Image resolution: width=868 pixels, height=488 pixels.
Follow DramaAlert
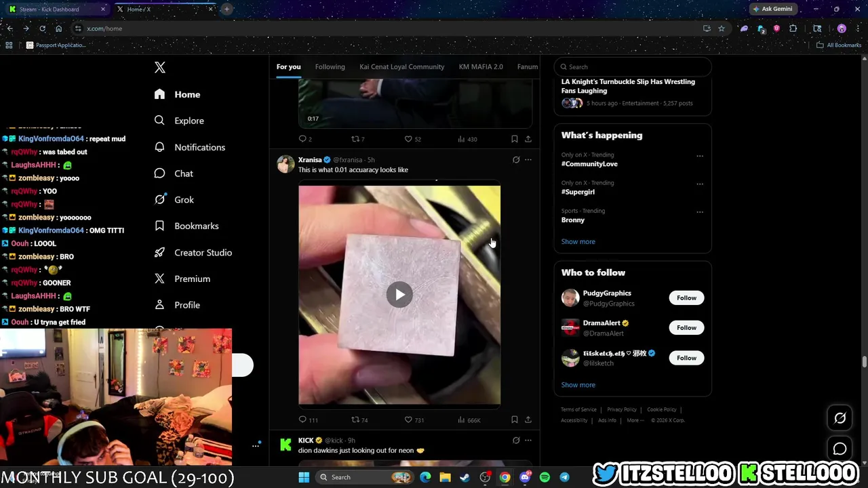tap(686, 327)
